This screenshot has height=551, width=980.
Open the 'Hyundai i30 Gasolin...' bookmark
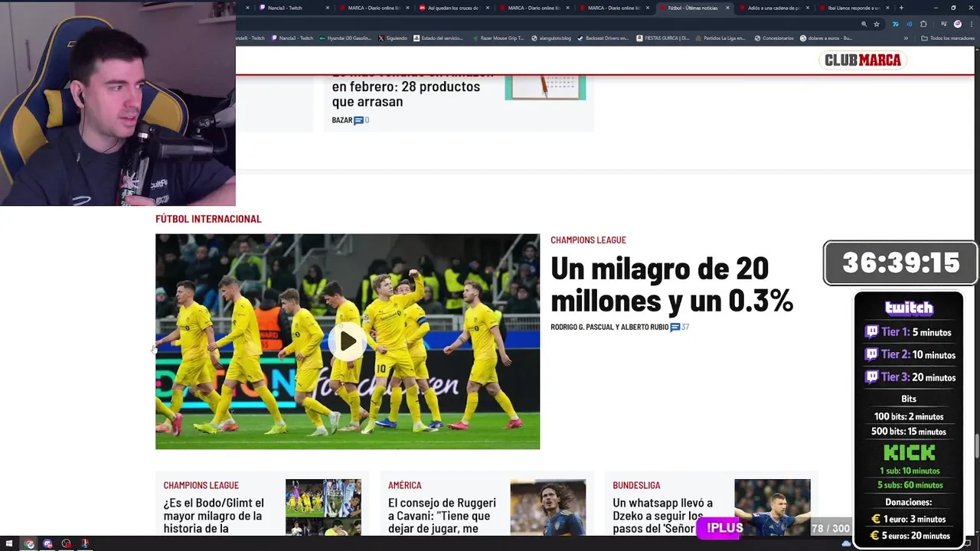coord(345,37)
